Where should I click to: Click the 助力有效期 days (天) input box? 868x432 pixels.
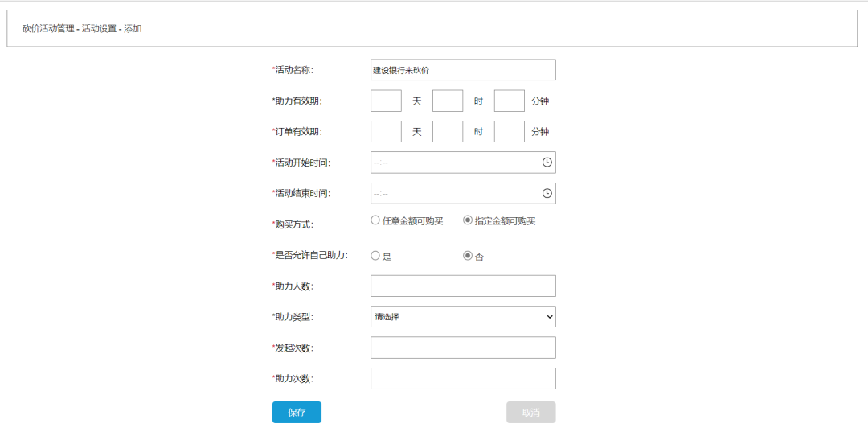[x=386, y=101]
